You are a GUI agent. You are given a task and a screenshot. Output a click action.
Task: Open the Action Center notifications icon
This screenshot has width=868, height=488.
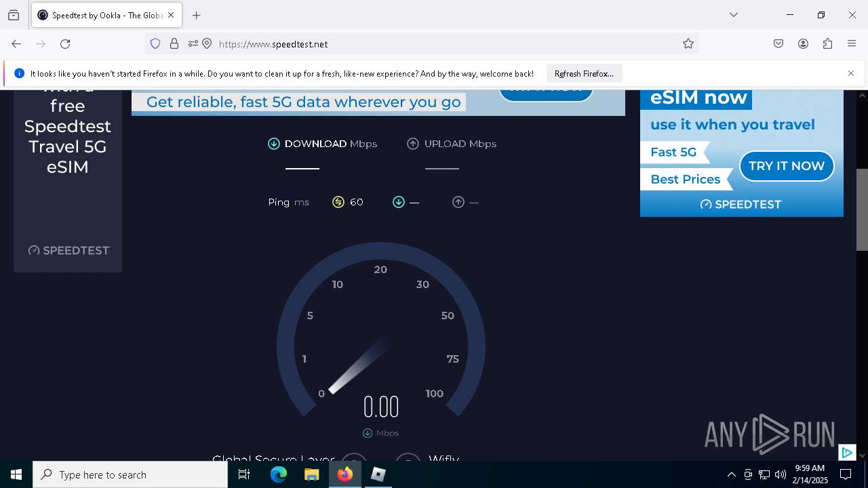click(846, 474)
